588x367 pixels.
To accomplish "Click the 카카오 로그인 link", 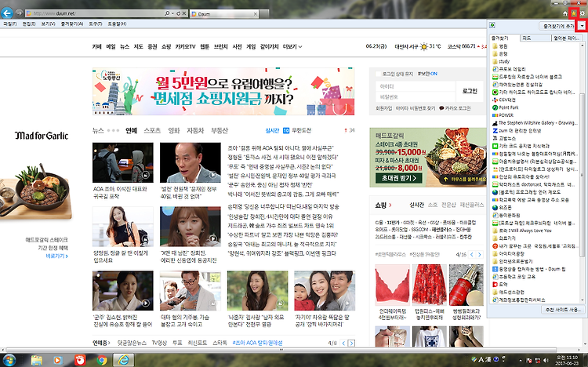I will click(x=455, y=108).
